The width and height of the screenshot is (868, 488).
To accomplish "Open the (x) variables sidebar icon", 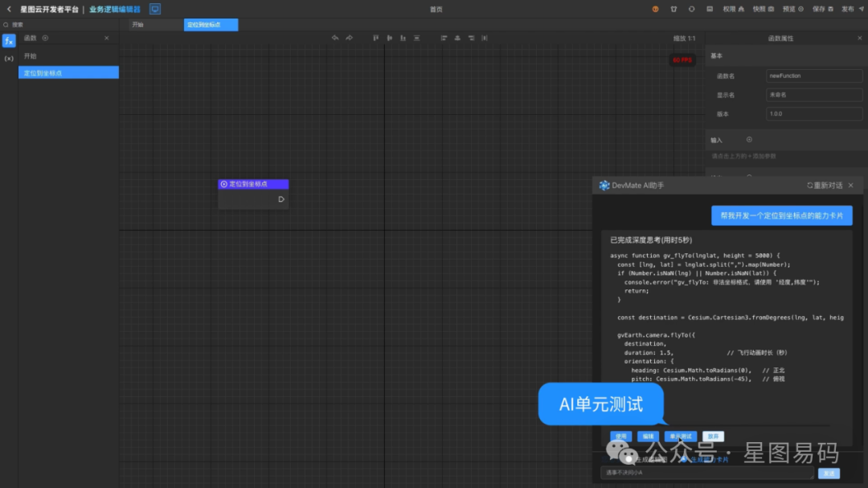I will pyautogui.click(x=9, y=58).
